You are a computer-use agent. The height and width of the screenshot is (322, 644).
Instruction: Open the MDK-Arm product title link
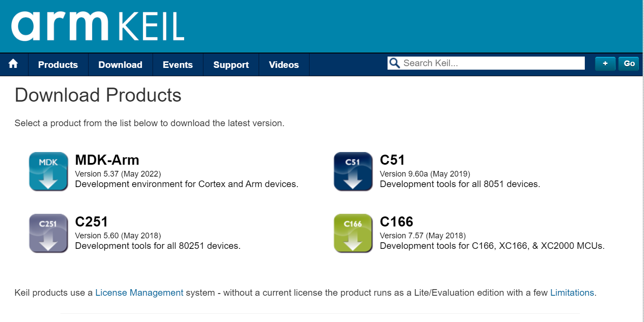coord(107,160)
